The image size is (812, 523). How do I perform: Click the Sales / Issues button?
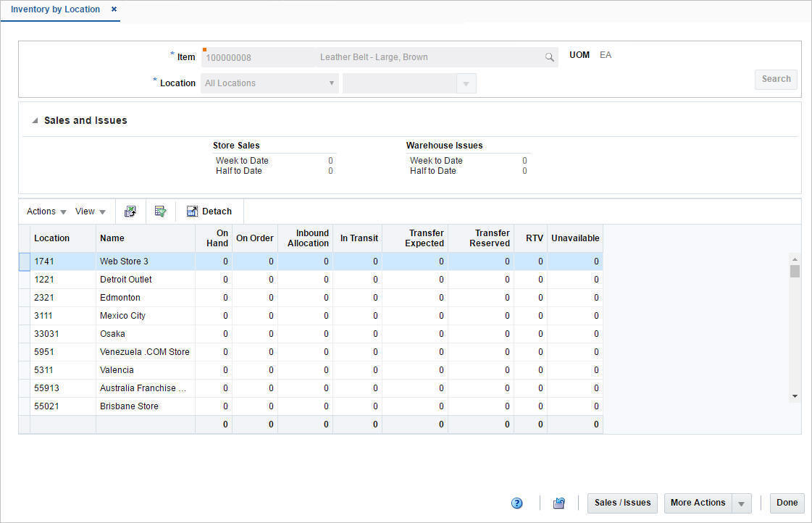tap(621, 503)
